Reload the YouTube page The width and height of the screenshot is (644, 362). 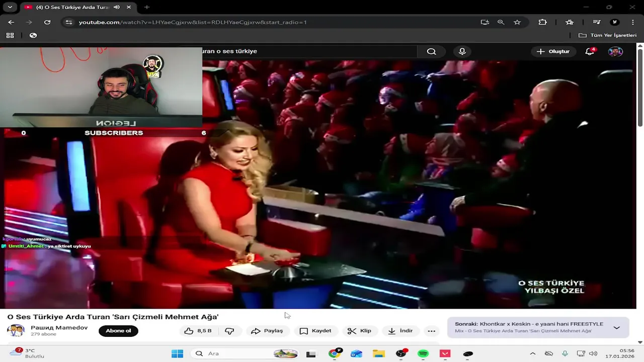(x=47, y=22)
